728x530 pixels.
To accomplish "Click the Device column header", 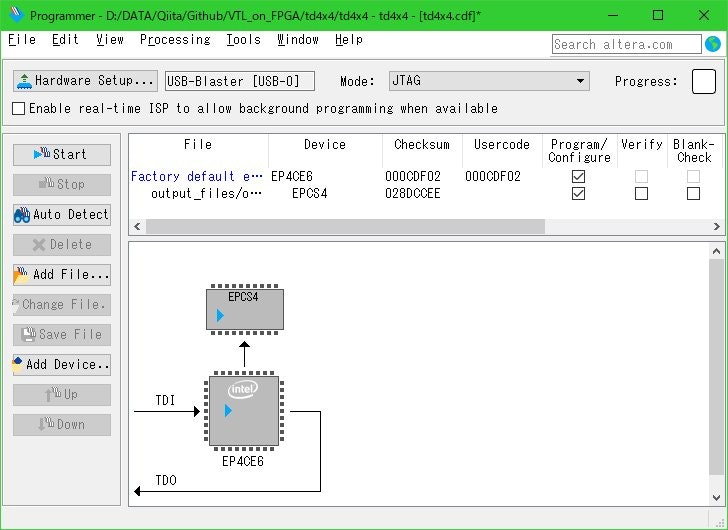I will 325,145.
